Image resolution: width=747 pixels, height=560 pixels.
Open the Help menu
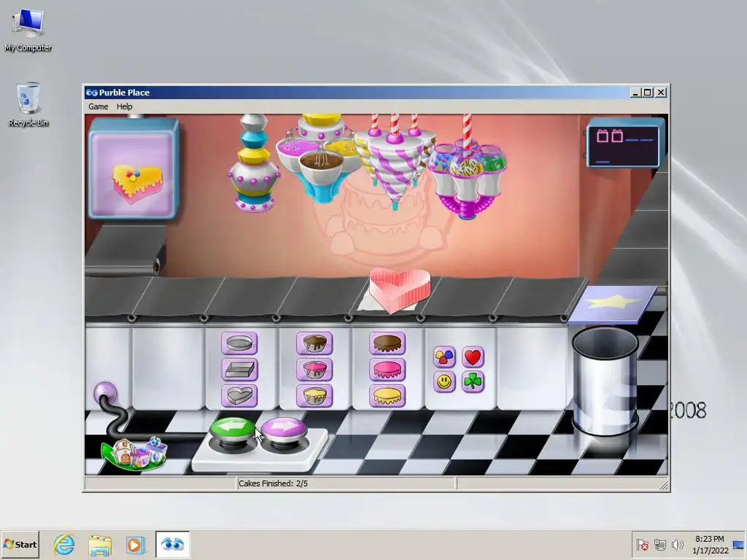click(x=124, y=106)
